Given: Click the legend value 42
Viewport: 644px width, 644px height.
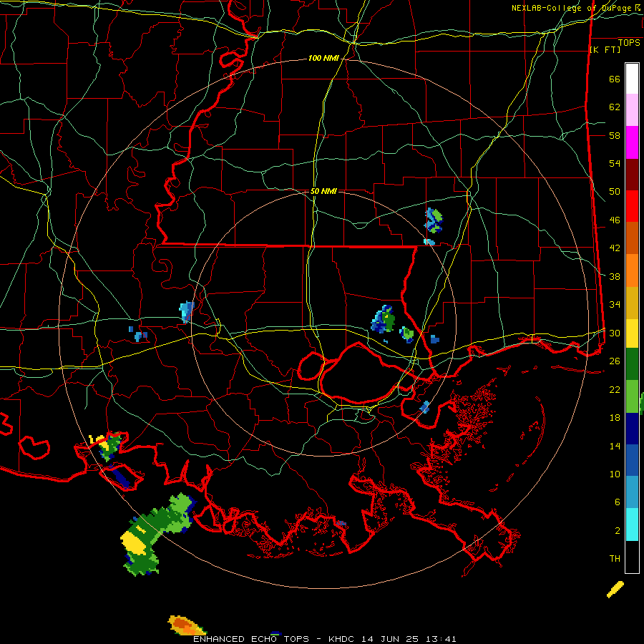Looking at the screenshot, I should point(615,248).
